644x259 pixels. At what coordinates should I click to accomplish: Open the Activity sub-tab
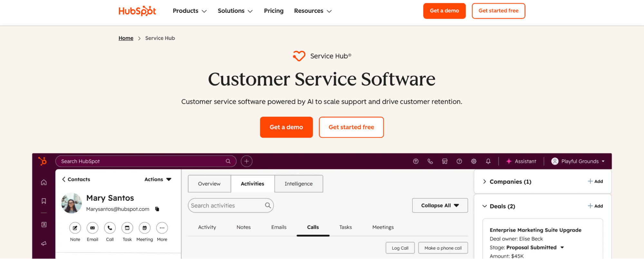point(207,227)
